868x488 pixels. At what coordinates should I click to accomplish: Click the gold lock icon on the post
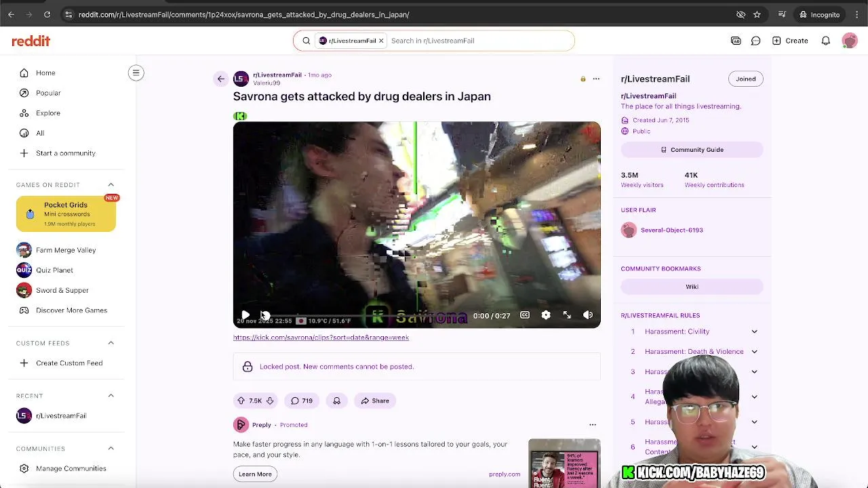[583, 79]
